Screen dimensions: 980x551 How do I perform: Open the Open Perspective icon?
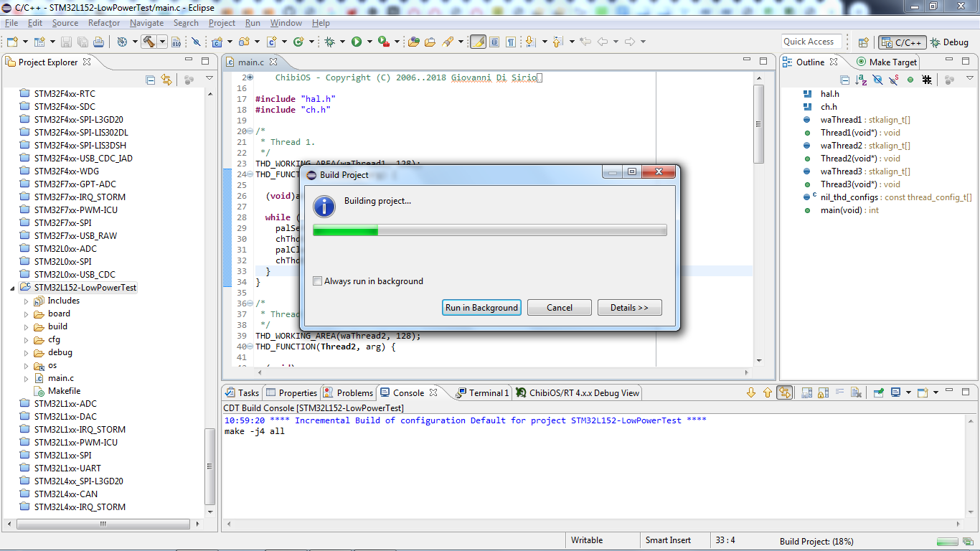pos(864,42)
